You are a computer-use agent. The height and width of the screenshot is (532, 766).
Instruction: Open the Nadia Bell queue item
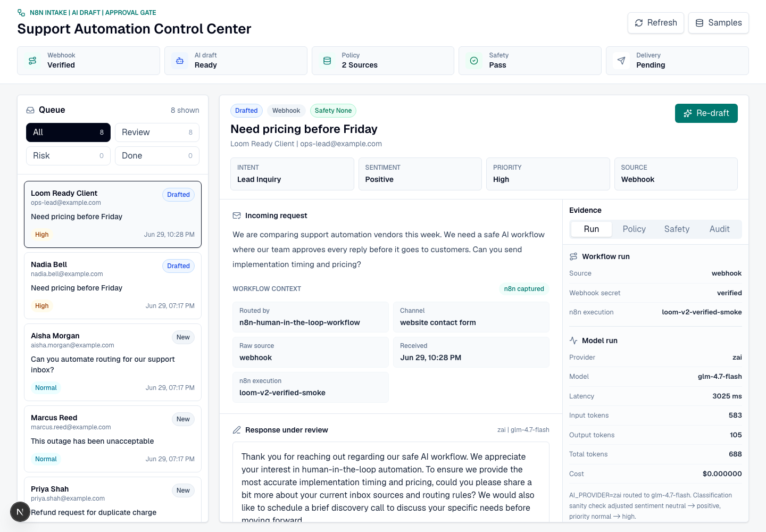coord(113,286)
